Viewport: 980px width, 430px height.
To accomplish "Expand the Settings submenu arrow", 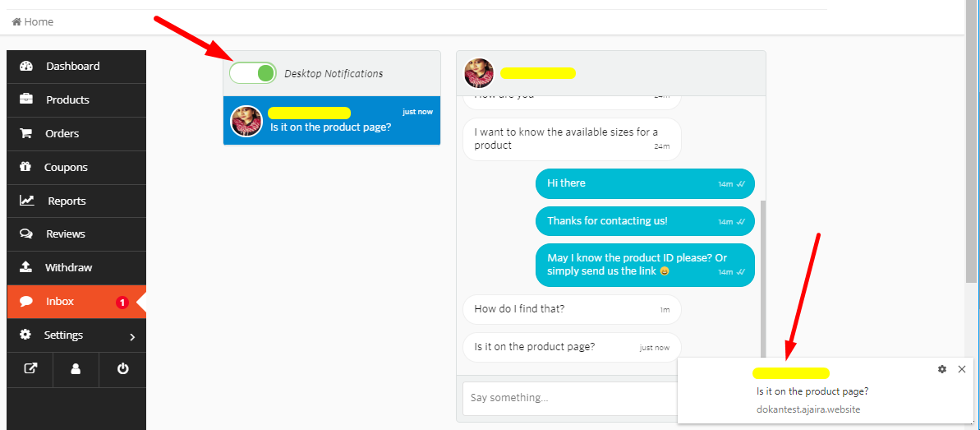I will [132, 336].
